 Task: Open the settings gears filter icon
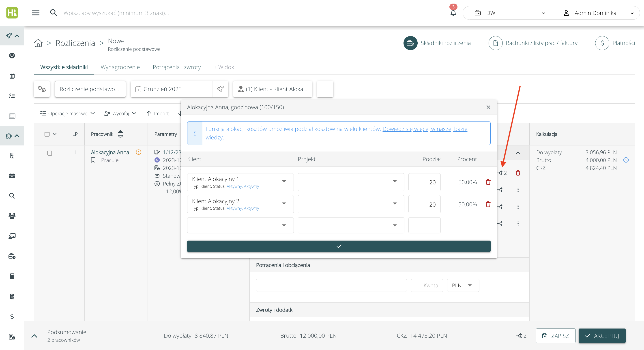(42, 89)
